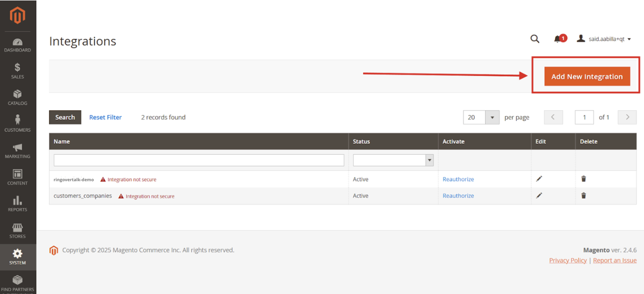
Task: Open the Customers sidebar menu
Action: coord(18,124)
